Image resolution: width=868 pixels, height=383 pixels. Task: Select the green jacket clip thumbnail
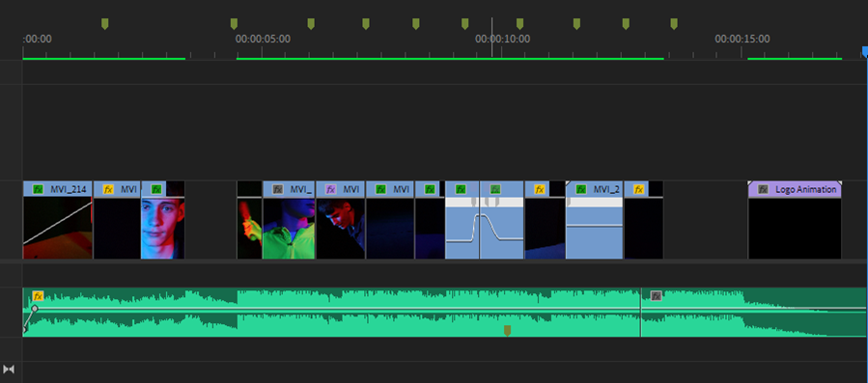tap(289, 228)
